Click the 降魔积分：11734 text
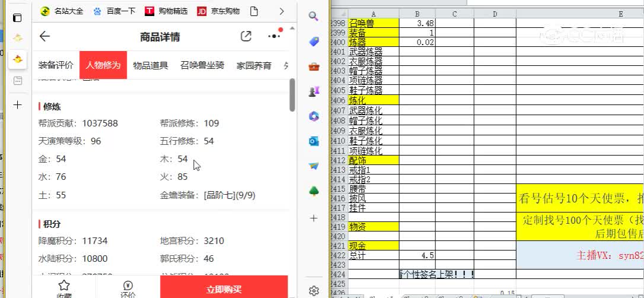 click(x=73, y=241)
